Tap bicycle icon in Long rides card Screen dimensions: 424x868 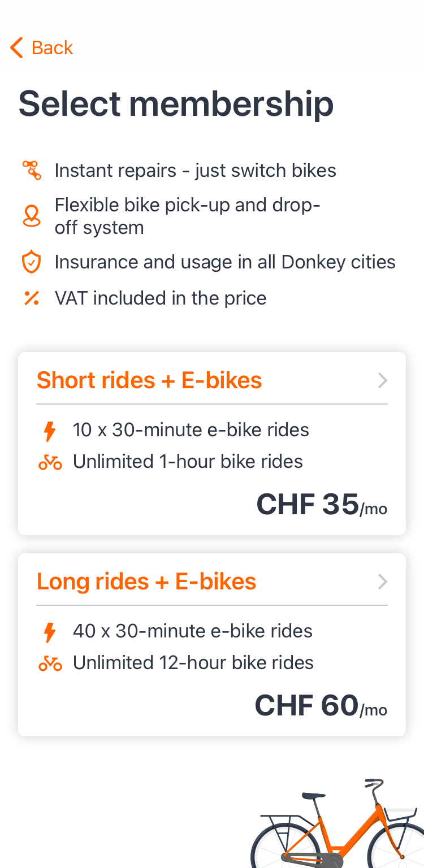pos(50,663)
